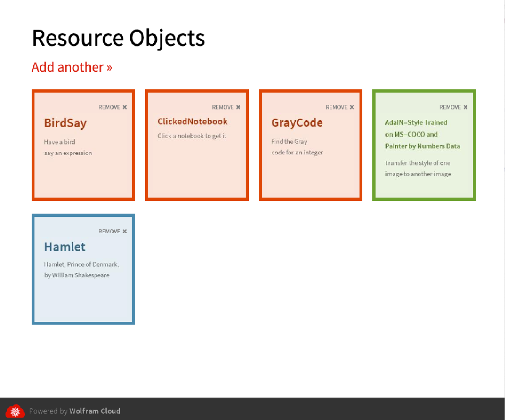Click 'Click a notebook to get it' text
Screen dimensions: 505x420
[x=192, y=136]
